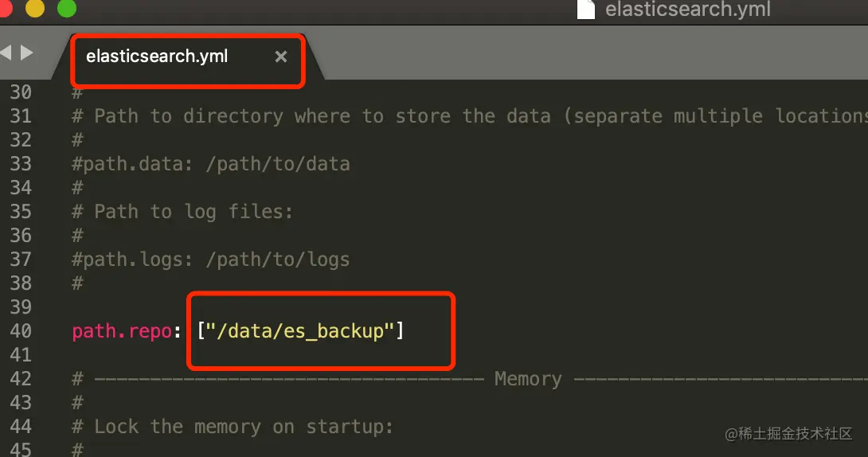The width and height of the screenshot is (868, 457).
Task: Click line number 40 in the gutter
Action: (21, 331)
